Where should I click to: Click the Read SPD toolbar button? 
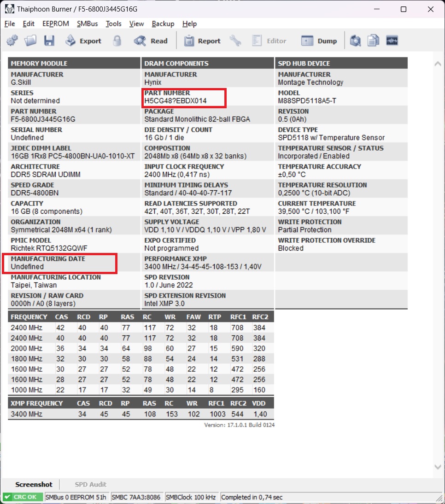pos(151,41)
